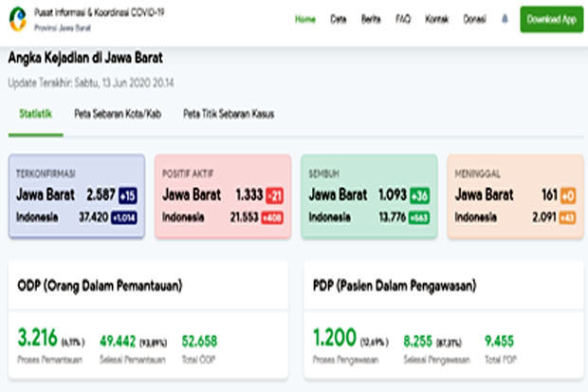Select the Statistik tab
This screenshot has height=392, width=588.
coord(36,114)
